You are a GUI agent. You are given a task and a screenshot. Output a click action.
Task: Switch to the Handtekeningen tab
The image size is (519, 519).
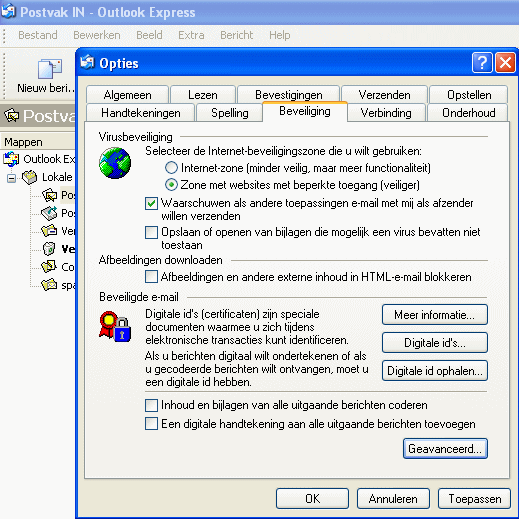tap(141, 113)
